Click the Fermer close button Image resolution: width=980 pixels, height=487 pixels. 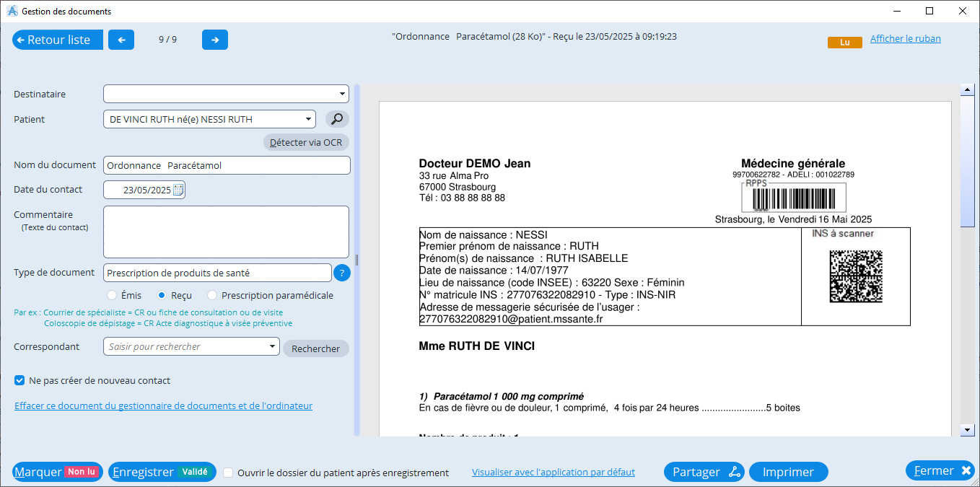click(940, 470)
